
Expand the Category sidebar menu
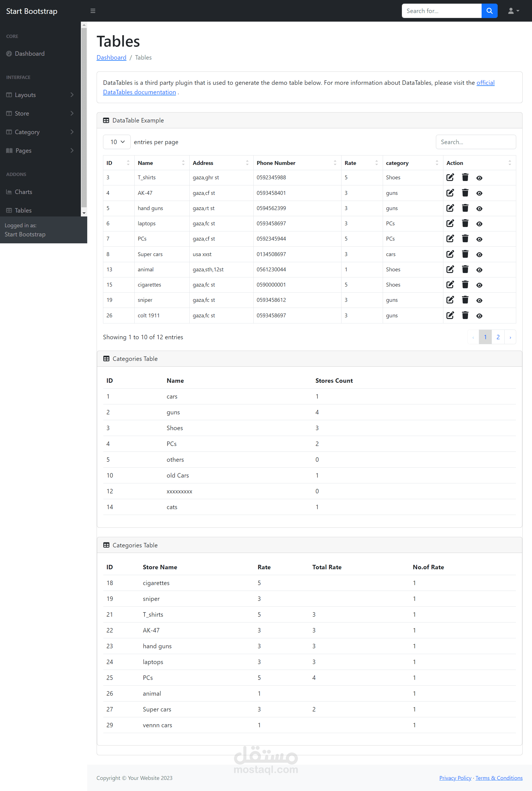tap(40, 132)
